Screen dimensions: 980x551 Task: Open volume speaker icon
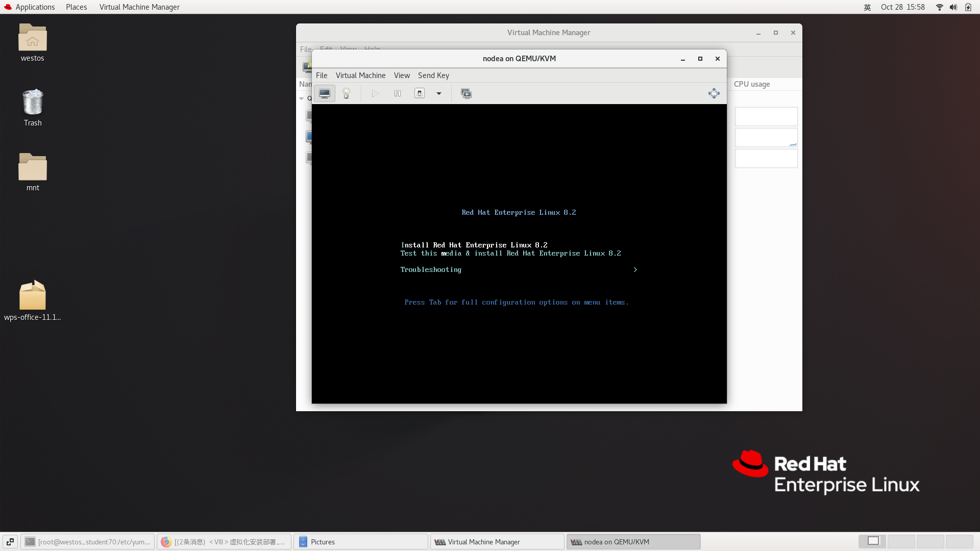coord(953,7)
